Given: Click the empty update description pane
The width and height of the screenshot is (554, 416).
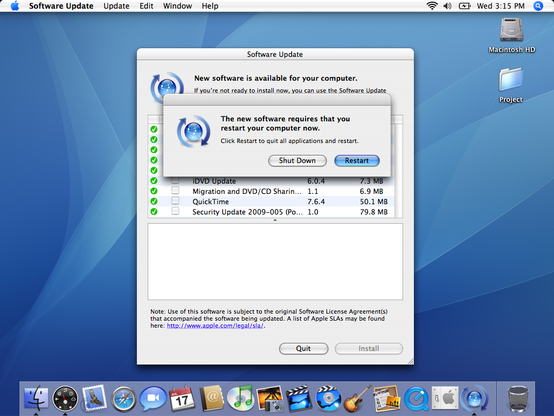Looking at the screenshot, I should 275,262.
